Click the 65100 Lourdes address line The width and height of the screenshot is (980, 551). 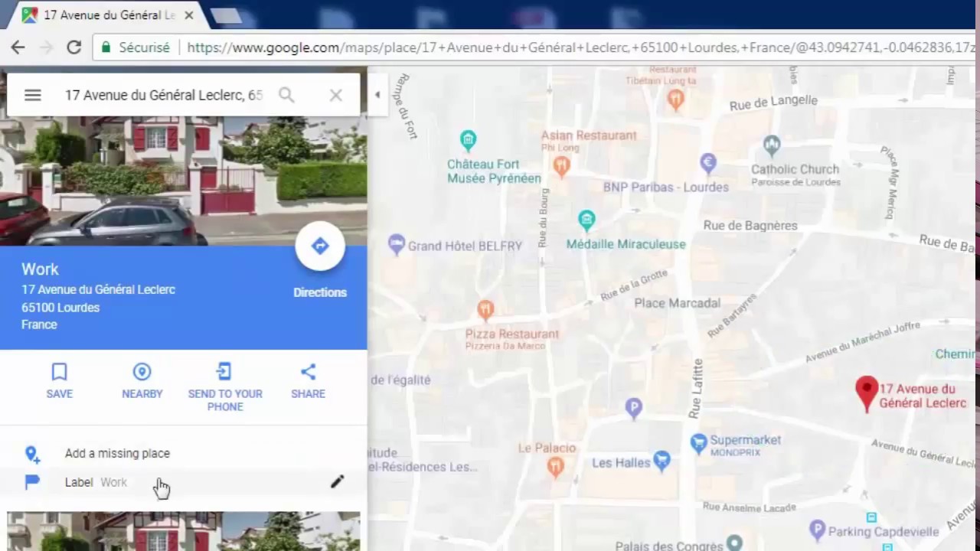60,308
